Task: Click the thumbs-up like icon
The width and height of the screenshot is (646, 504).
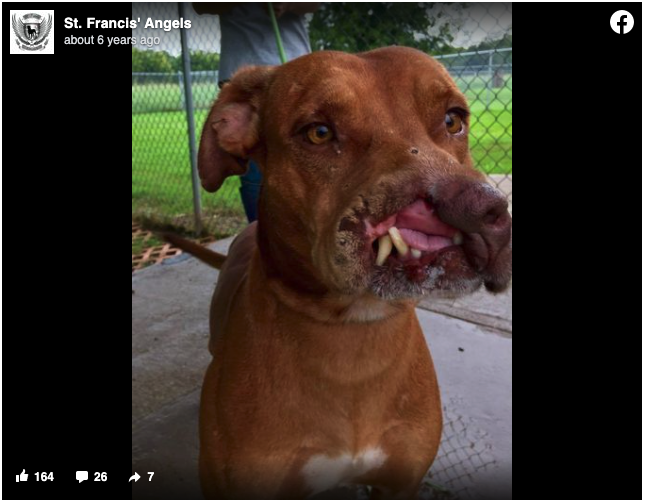Action: [x=22, y=476]
